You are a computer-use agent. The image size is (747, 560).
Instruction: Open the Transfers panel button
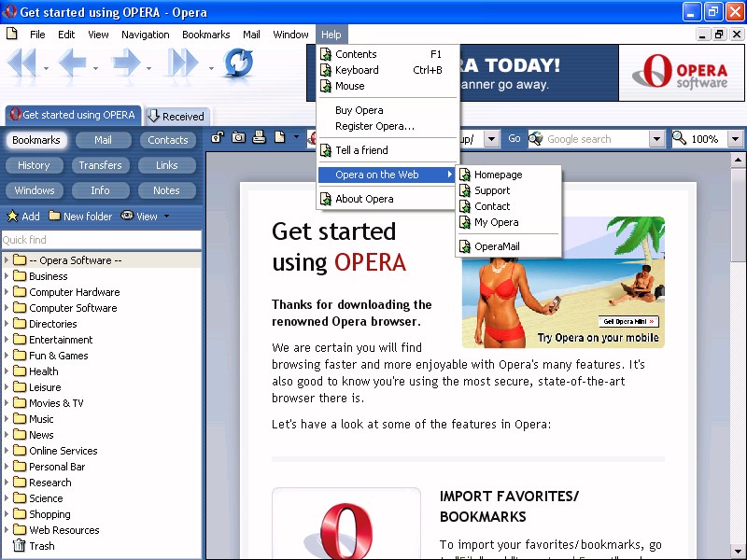100,165
